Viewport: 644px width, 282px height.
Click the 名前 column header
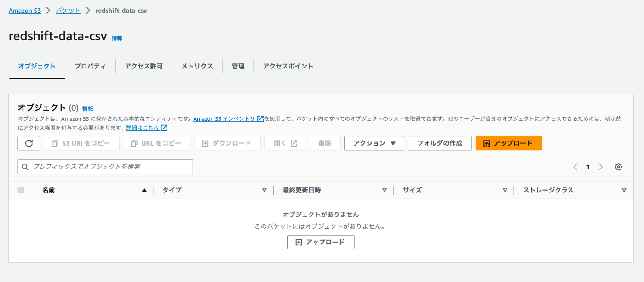point(48,190)
